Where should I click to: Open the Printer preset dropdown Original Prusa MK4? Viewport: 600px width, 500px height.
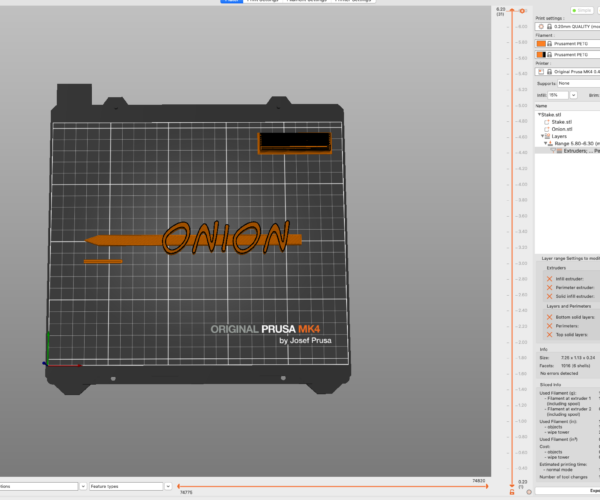click(573, 72)
